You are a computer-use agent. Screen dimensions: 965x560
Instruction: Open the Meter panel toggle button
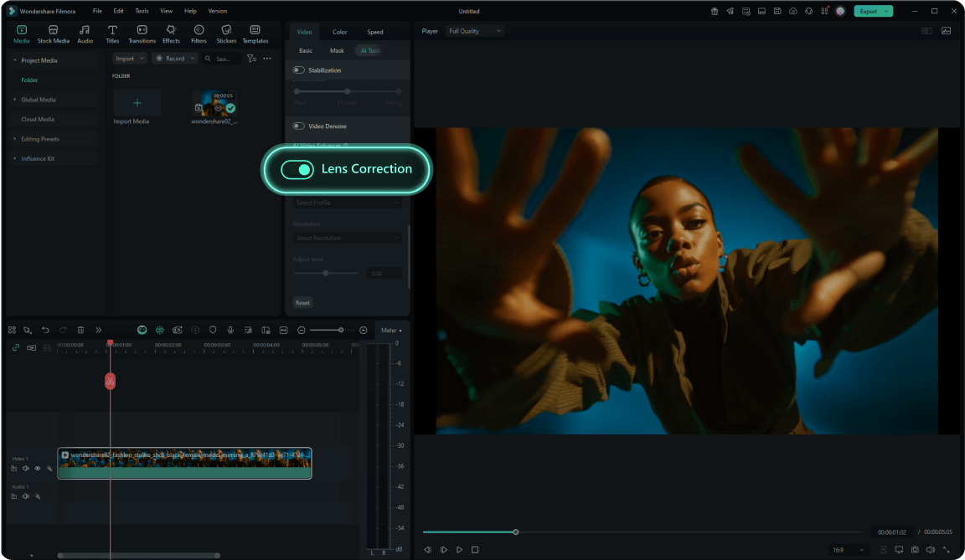390,330
